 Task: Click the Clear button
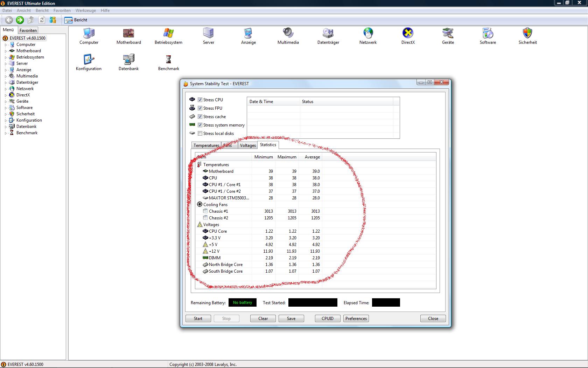coord(263,319)
